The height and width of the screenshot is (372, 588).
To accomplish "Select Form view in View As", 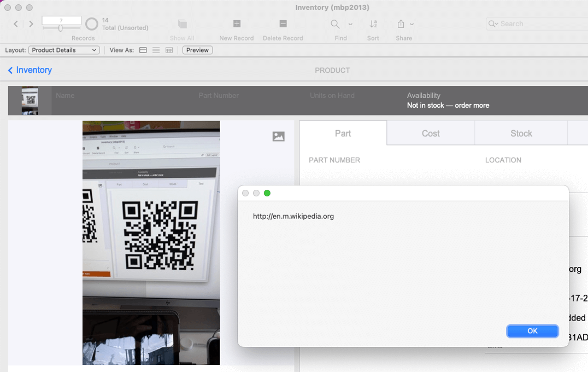I will tap(143, 50).
